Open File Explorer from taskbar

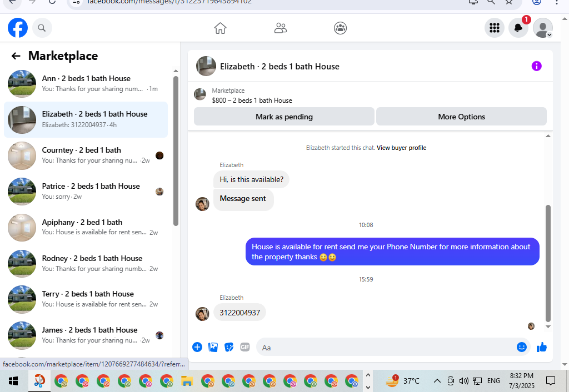point(187,381)
